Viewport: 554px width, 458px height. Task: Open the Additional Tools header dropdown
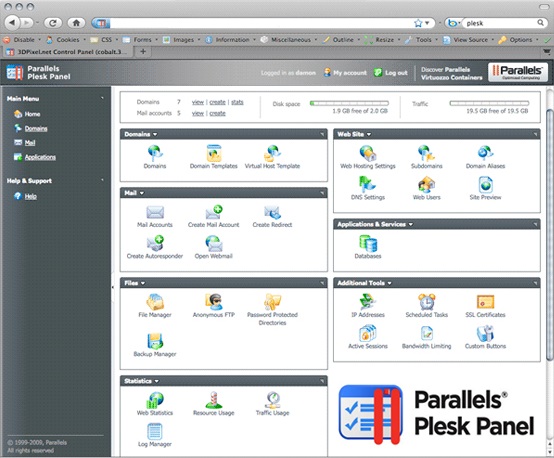tap(389, 283)
